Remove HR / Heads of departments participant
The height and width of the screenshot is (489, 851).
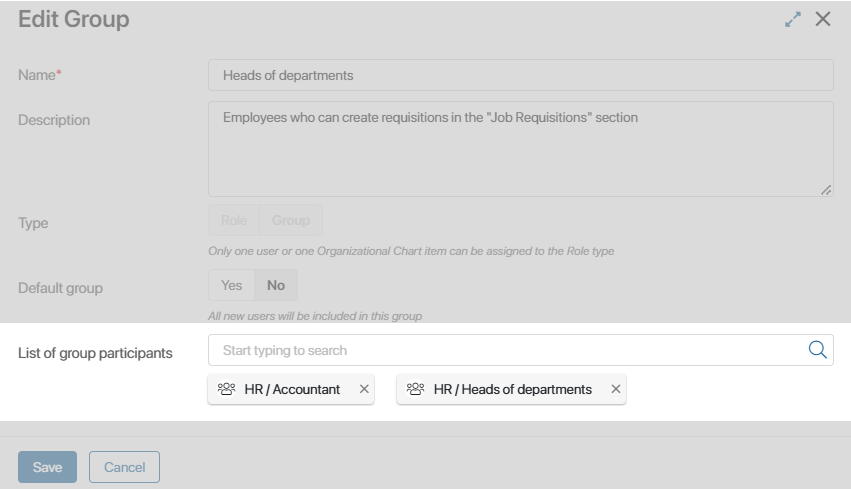click(615, 389)
